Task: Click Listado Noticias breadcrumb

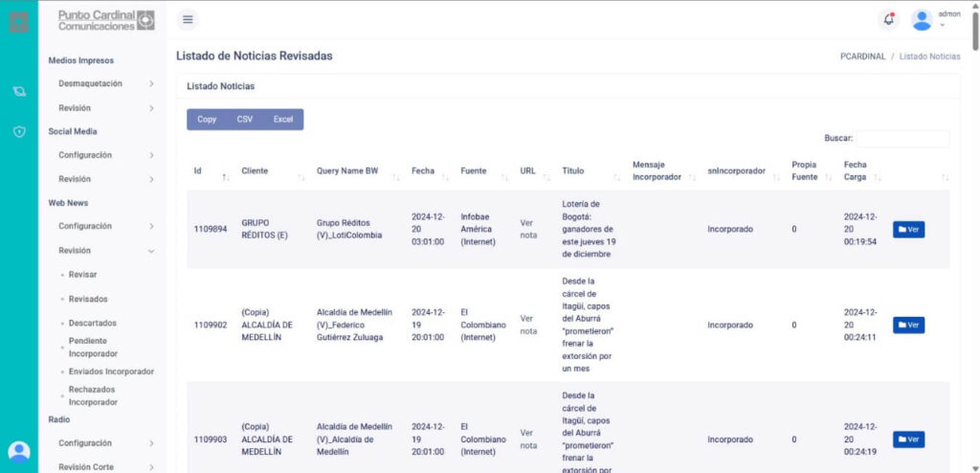Action: [929, 56]
